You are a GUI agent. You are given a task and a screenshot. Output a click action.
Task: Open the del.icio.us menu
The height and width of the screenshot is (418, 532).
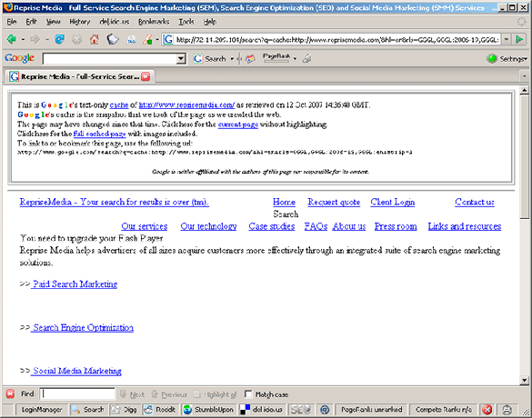pyautogui.click(x=114, y=22)
